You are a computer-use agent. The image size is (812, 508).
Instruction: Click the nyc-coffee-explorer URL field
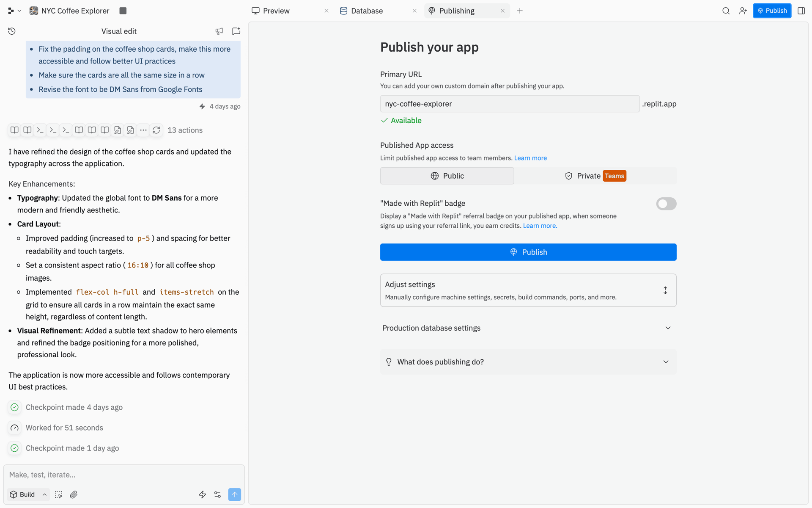pyautogui.click(x=510, y=104)
